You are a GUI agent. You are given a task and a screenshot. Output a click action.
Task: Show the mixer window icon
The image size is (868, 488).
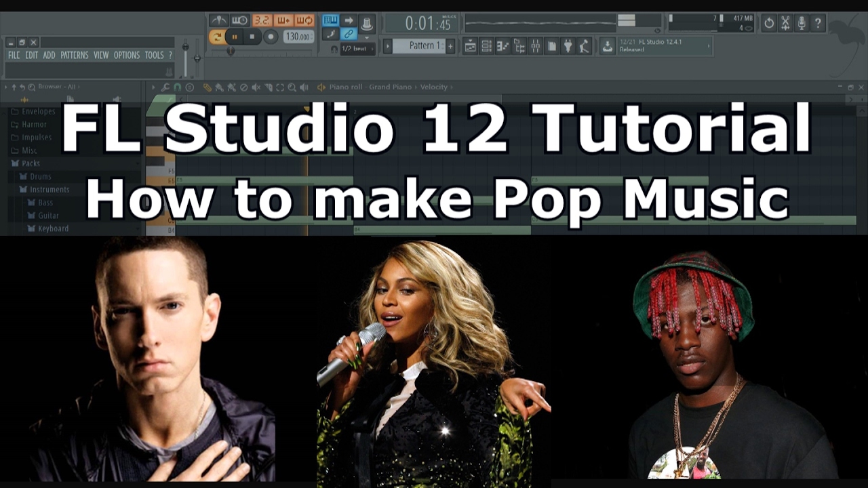click(x=535, y=46)
